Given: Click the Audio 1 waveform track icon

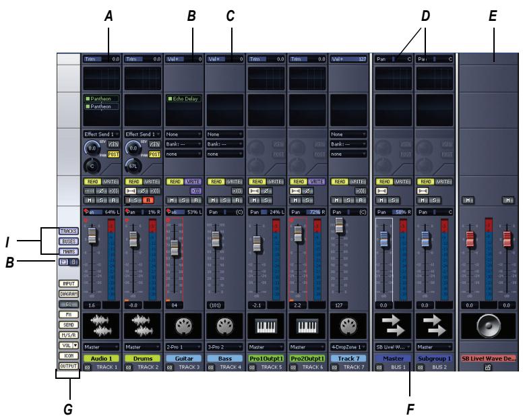Looking at the screenshot, I should [x=101, y=326].
